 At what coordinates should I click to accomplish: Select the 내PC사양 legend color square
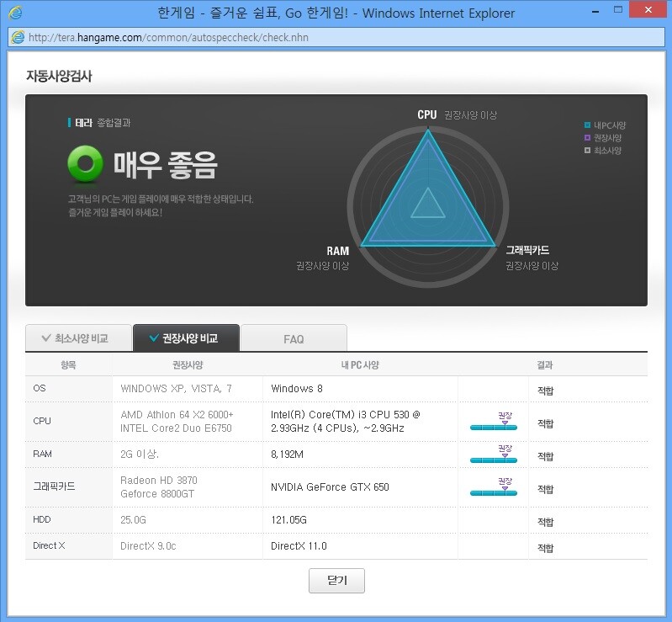click(587, 125)
